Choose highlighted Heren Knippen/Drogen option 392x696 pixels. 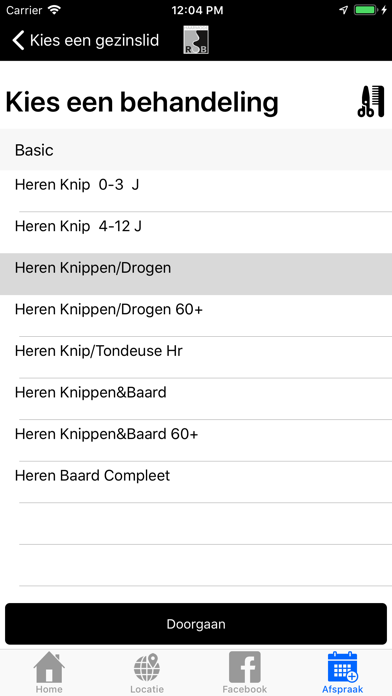click(x=196, y=274)
